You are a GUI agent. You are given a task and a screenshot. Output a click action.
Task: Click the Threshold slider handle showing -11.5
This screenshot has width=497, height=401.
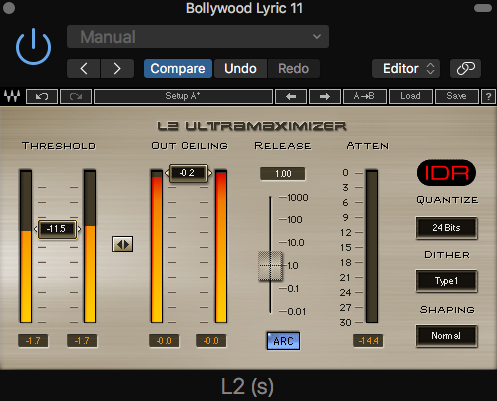[x=57, y=229]
